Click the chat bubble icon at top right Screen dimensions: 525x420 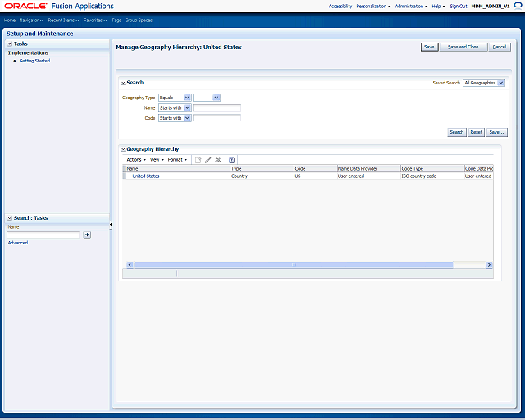518,6
